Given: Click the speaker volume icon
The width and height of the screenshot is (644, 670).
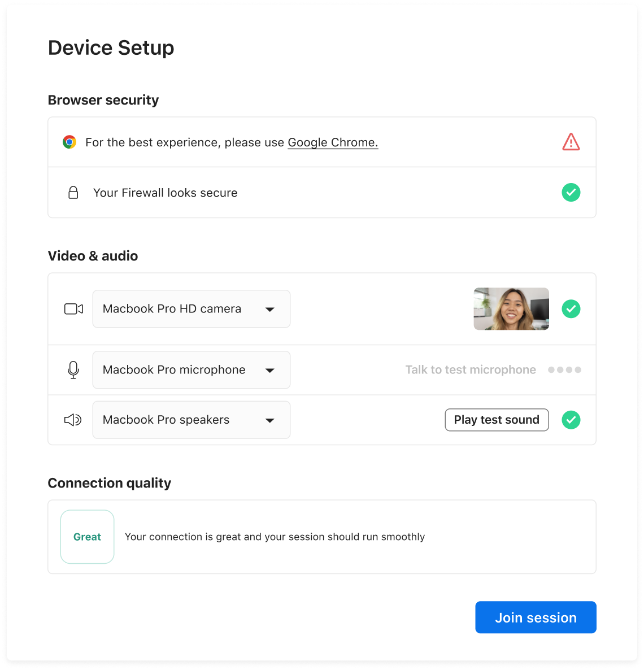Looking at the screenshot, I should tap(73, 420).
